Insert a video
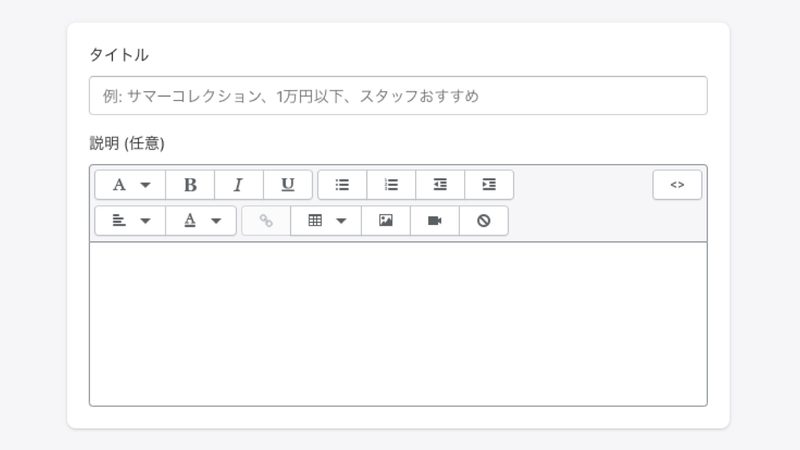 (435, 221)
